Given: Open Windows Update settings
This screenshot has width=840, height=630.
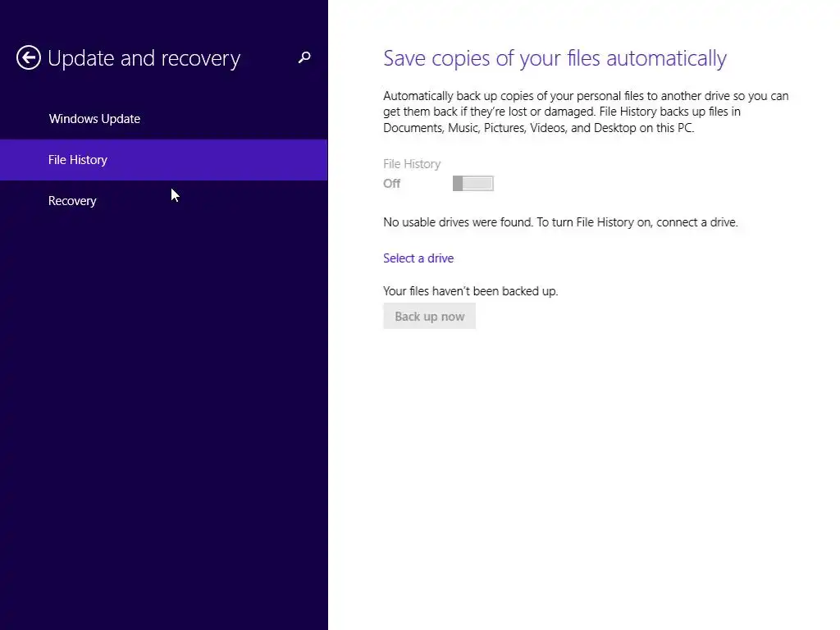Looking at the screenshot, I should click(95, 118).
